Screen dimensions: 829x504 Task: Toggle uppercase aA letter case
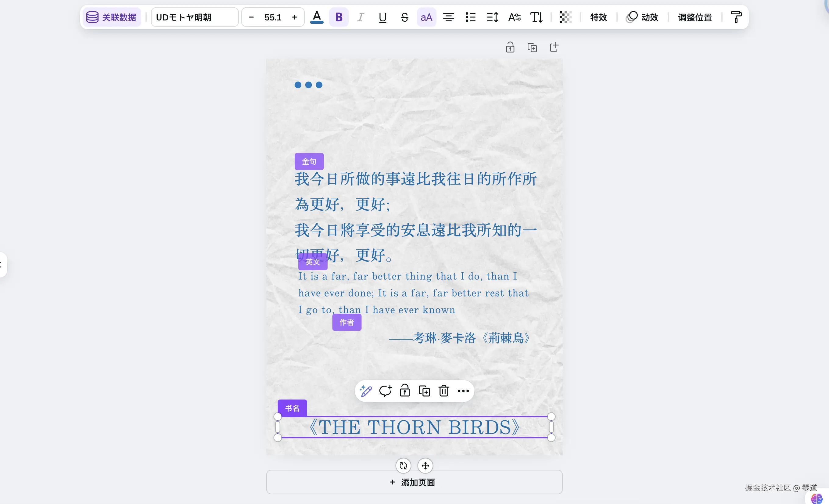coord(426,17)
